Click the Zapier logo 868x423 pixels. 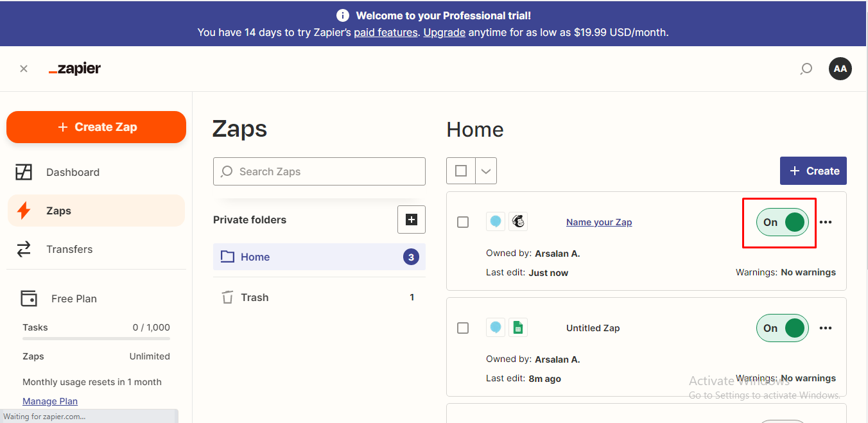(x=74, y=69)
